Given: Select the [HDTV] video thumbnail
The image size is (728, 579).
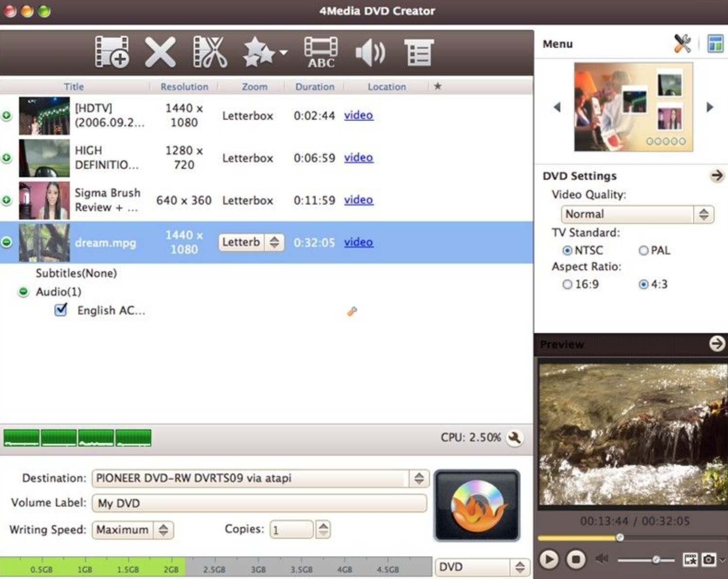Looking at the screenshot, I should [x=44, y=116].
